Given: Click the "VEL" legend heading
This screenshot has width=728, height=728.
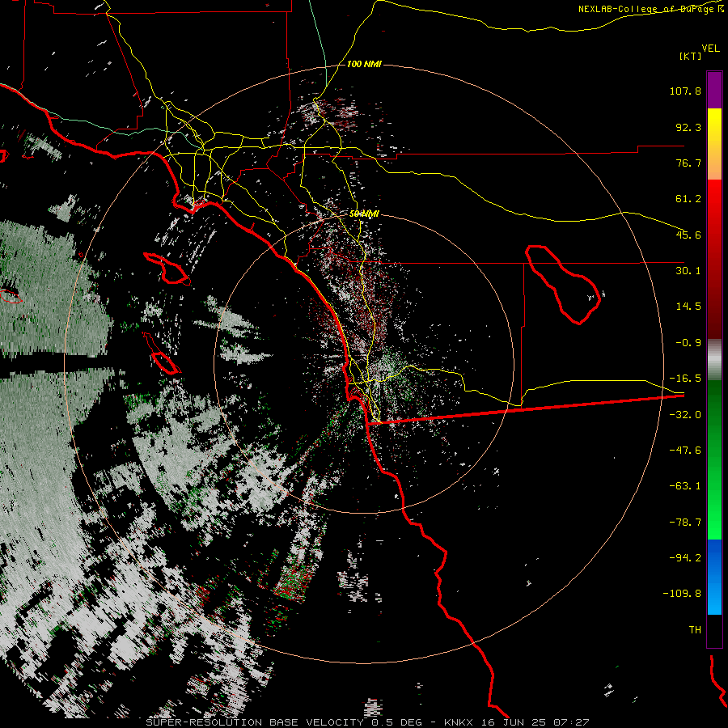Looking at the screenshot, I should tap(711, 49).
